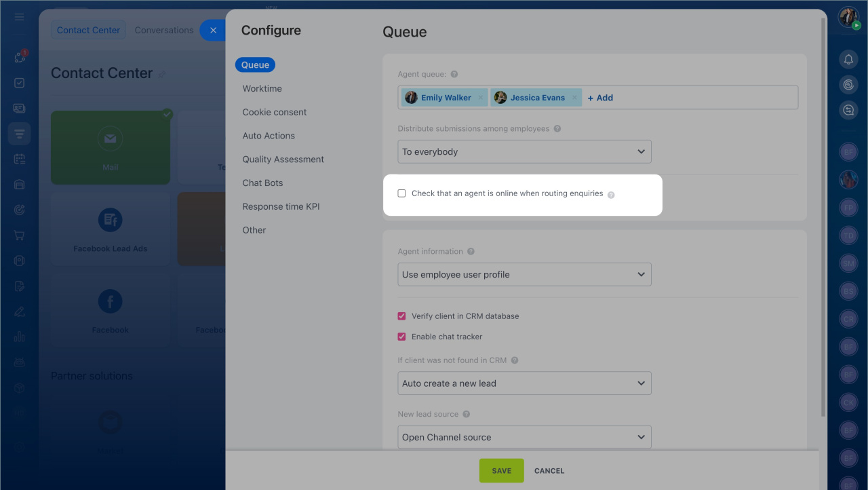Image resolution: width=868 pixels, height=490 pixels.
Task: Open the Chat Bots settings section
Action: [x=262, y=183]
